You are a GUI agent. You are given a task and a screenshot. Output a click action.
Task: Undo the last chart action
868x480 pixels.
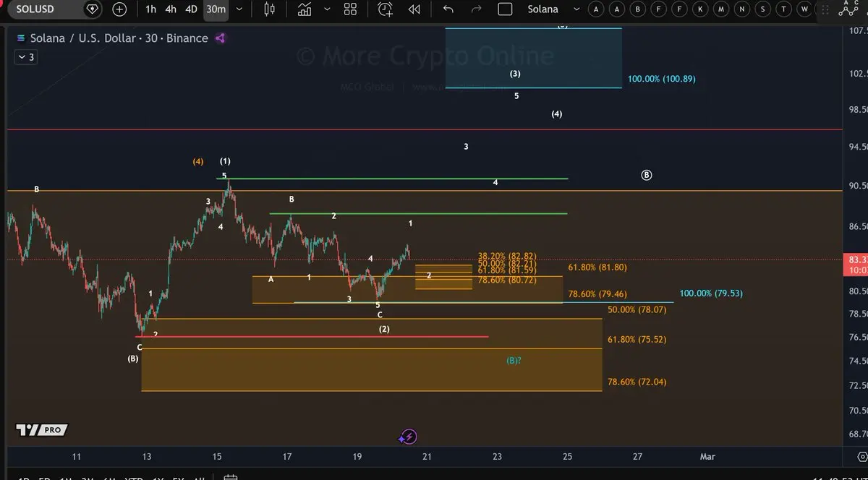click(448, 9)
